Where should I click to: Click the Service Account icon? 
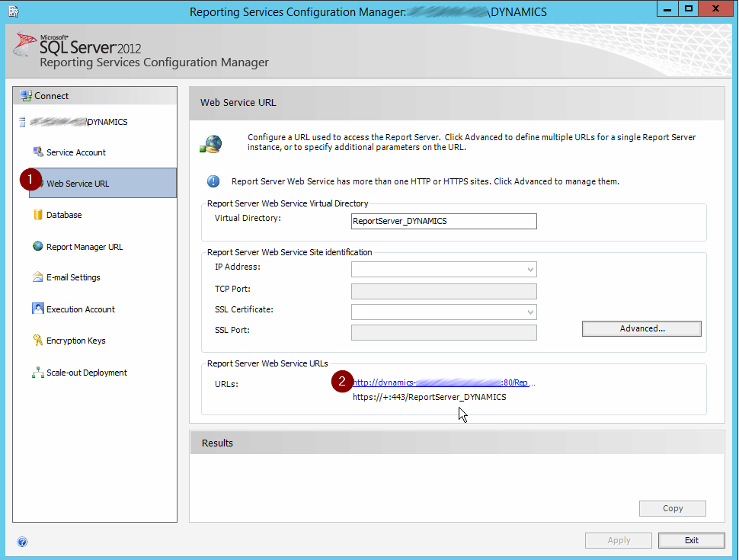click(x=37, y=152)
